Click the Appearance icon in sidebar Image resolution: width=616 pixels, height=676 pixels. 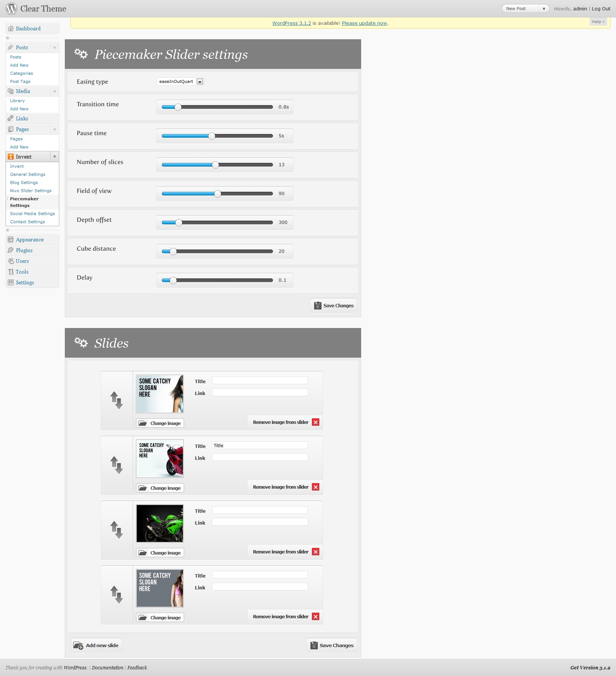tap(11, 240)
